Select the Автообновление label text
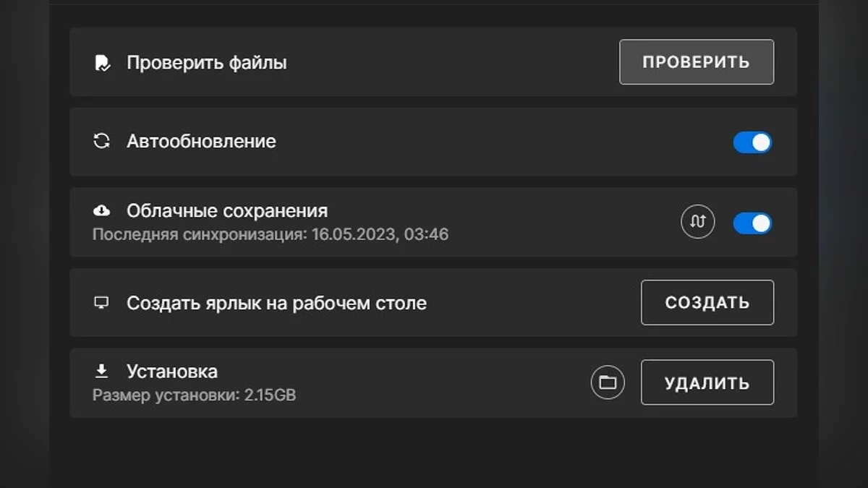This screenshot has width=868, height=488. 201,141
